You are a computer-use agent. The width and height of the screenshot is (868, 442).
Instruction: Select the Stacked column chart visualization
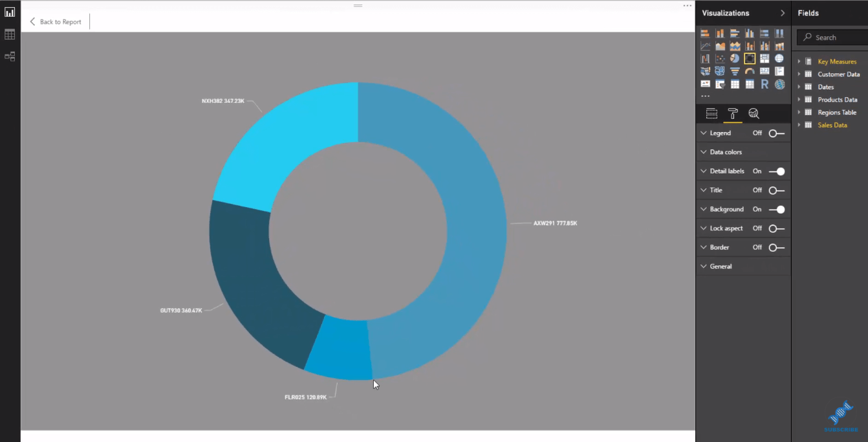point(720,33)
